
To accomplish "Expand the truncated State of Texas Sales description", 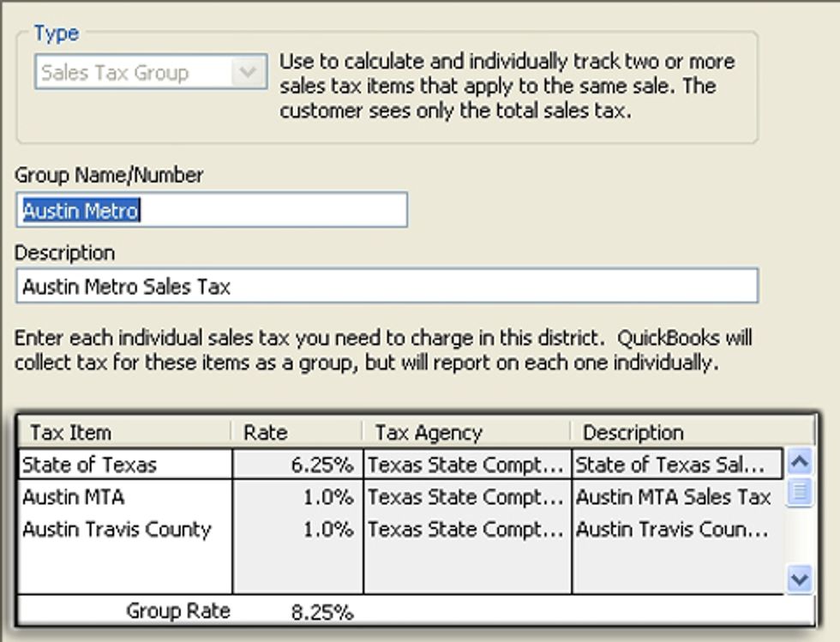I will [677, 465].
